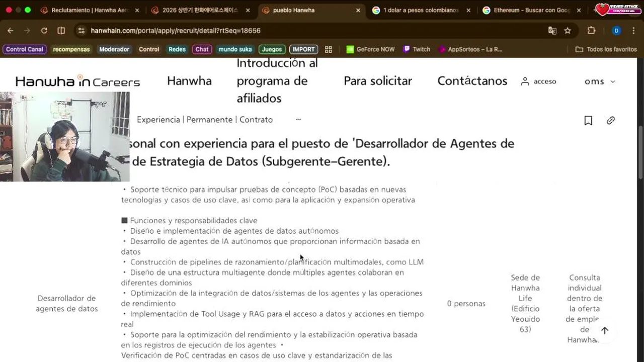This screenshot has height=362, width=644.
Task: Bookmark this page with the star icon
Action: (x=568, y=30)
